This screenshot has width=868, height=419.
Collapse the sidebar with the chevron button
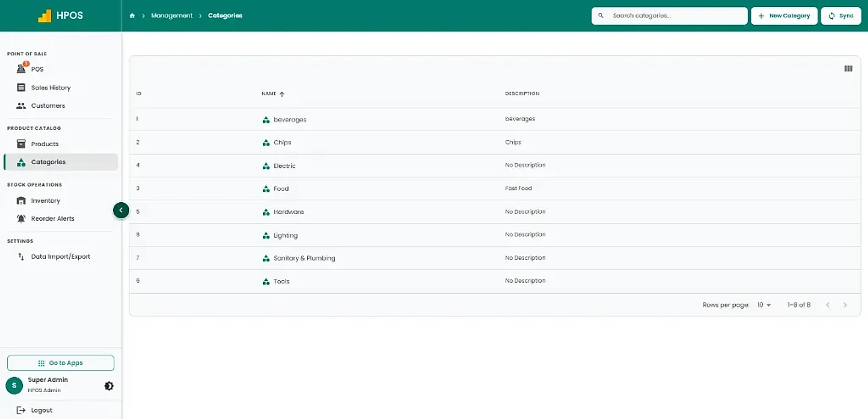(121, 210)
